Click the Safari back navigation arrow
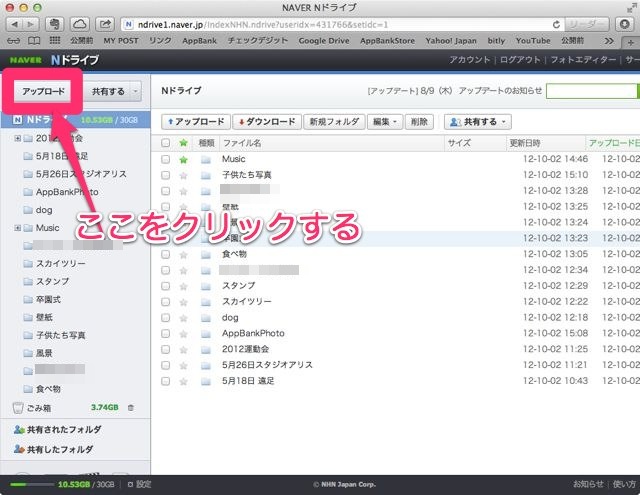Screen dimensions: 640x495 point(14,24)
